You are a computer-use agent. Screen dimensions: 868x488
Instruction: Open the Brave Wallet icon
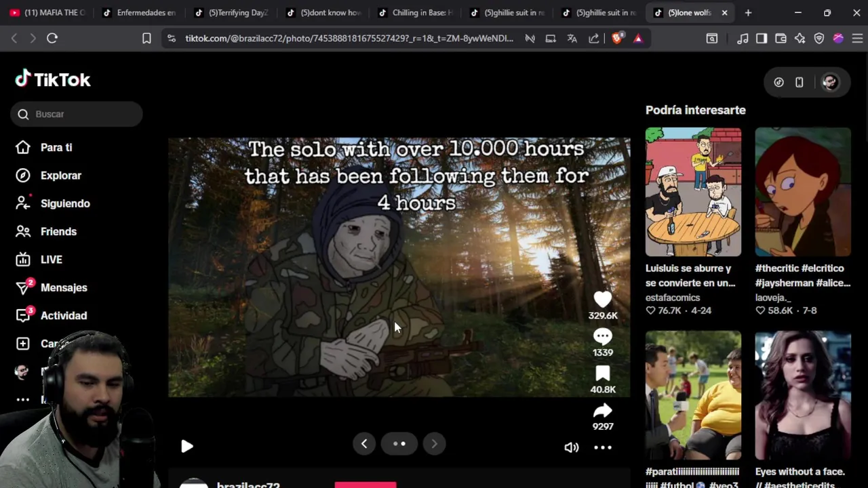[781, 39]
